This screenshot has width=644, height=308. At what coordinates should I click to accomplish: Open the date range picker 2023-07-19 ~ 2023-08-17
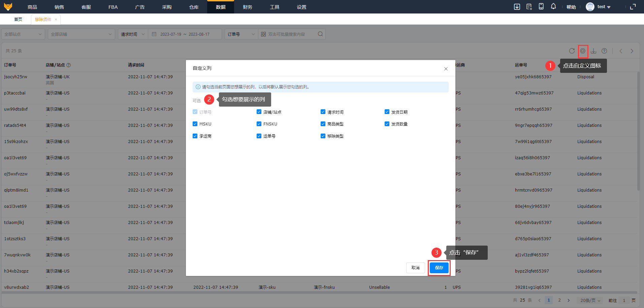[x=185, y=34]
